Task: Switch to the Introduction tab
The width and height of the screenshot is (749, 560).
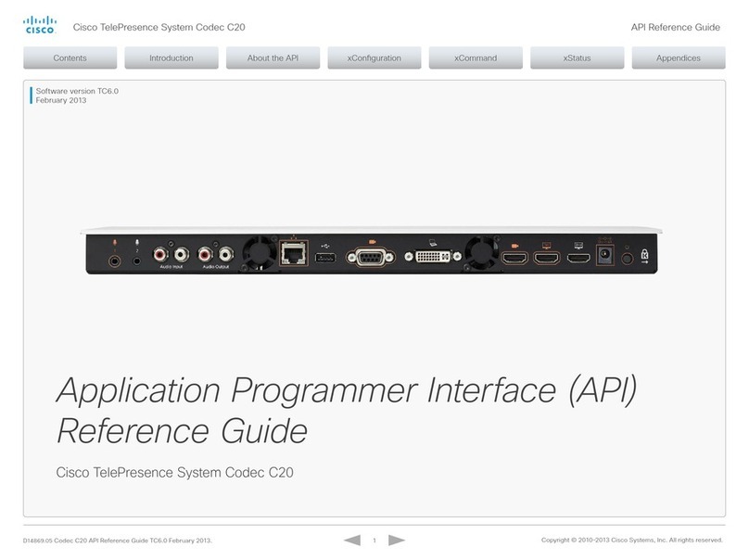Action: click(x=171, y=58)
